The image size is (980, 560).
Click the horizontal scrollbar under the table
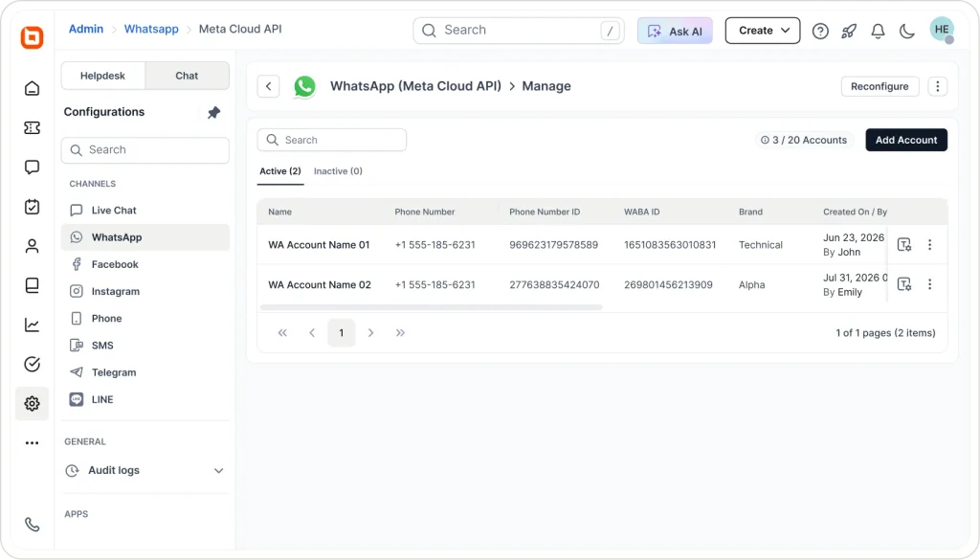(x=432, y=307)
